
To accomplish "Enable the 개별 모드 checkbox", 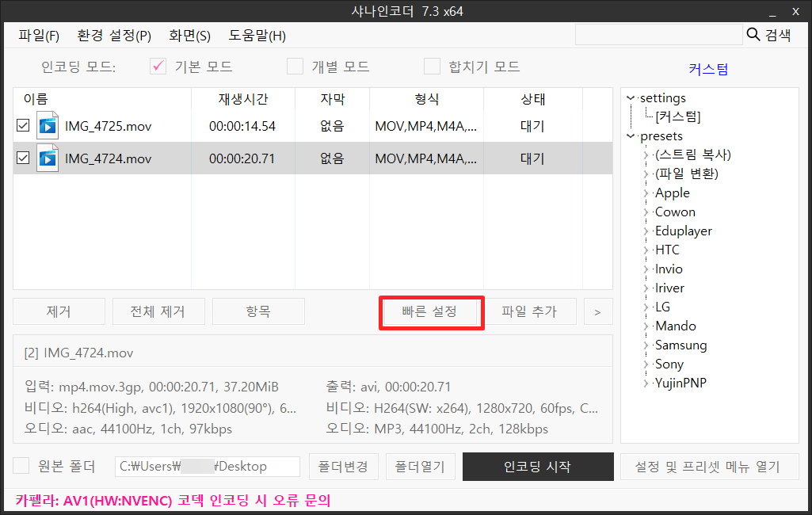I will (295, 67).
